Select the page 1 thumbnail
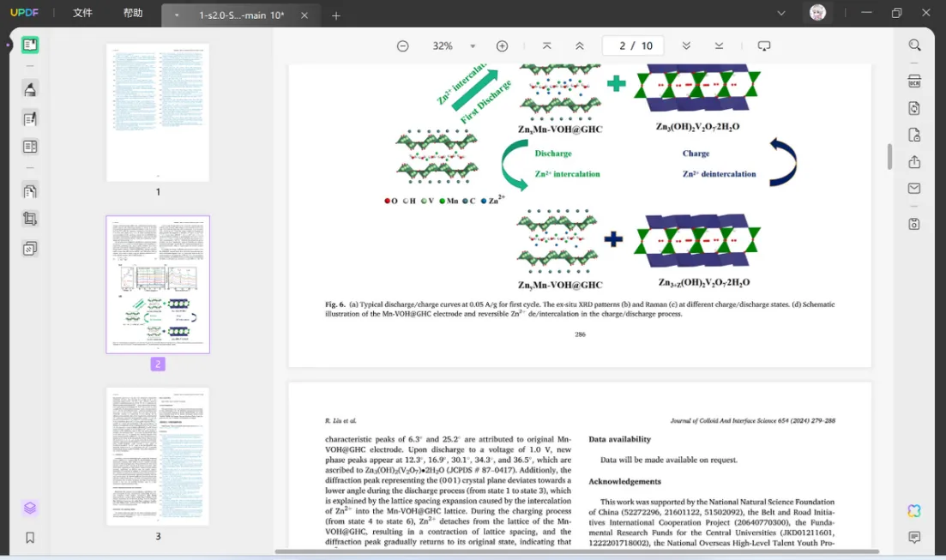 (x=158, y=112)
